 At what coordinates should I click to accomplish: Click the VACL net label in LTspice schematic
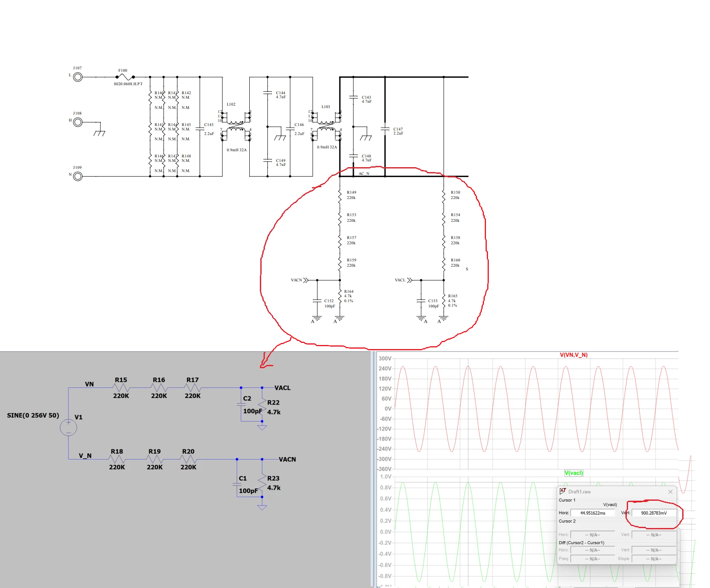282,388
